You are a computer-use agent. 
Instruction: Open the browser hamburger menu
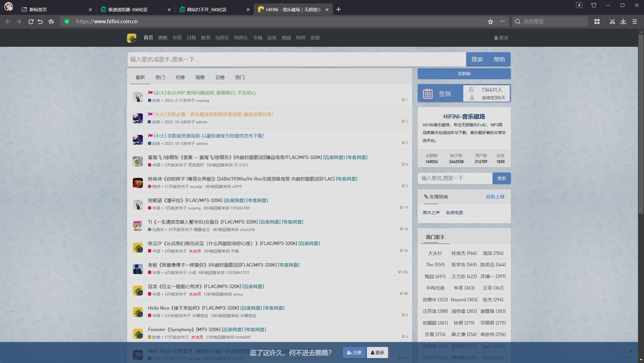635,22
